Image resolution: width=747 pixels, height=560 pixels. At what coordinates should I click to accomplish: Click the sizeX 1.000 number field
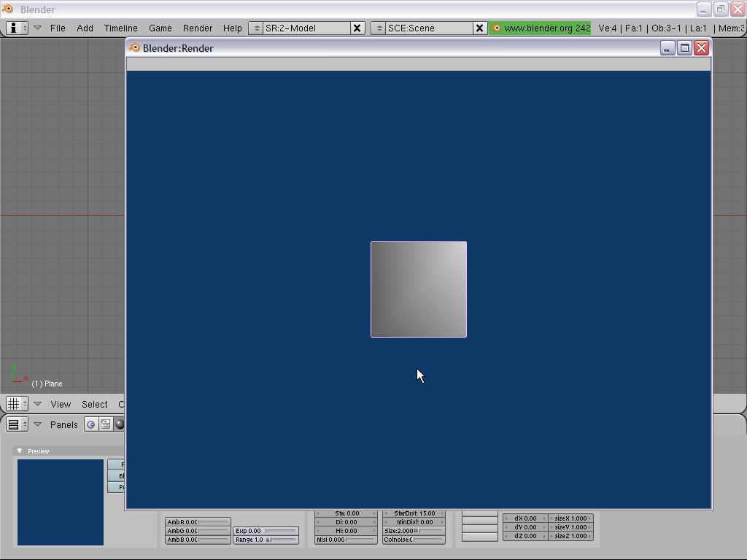click(x=570, y=518)
